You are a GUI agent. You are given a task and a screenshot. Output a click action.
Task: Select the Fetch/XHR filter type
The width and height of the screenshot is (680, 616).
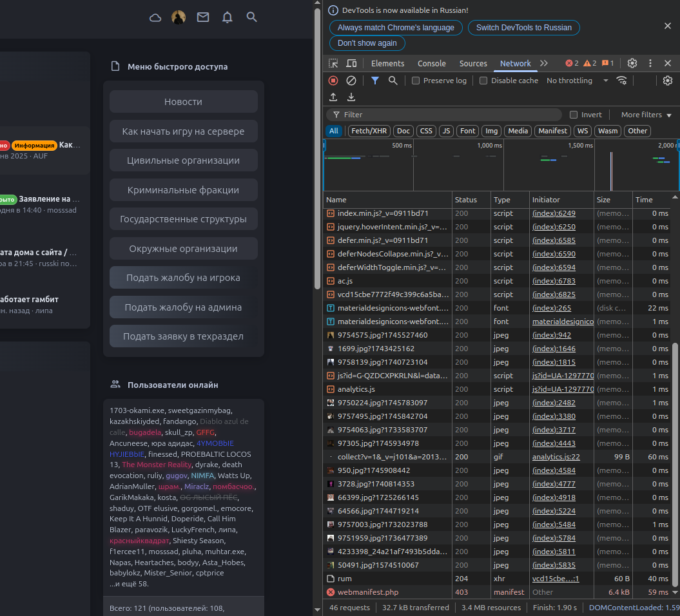click(x=369, y=131)
